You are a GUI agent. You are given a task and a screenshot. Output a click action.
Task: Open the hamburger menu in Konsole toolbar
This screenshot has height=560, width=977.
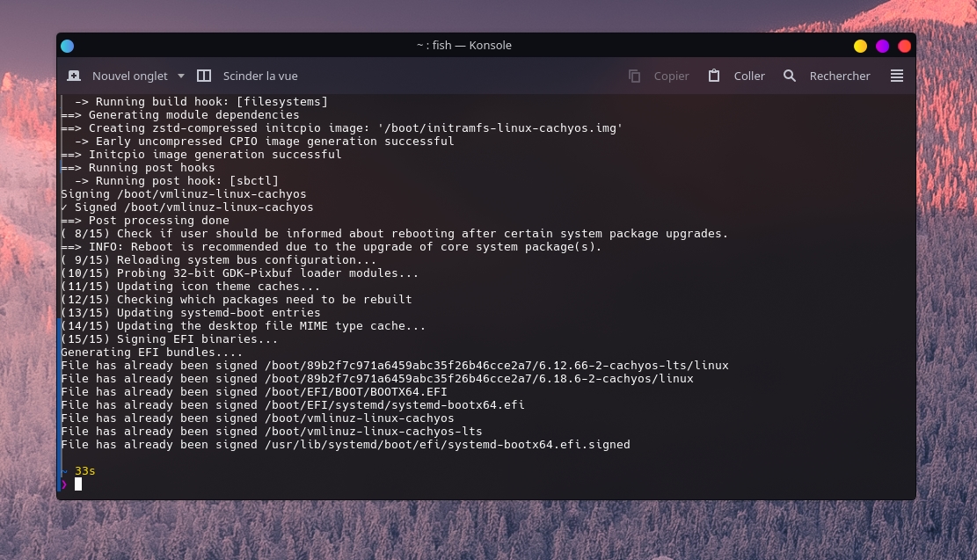coord(897,76)
